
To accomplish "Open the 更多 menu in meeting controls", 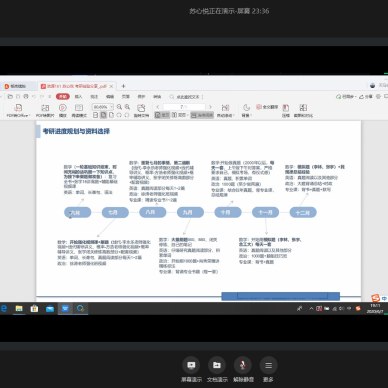I will pos(268,370).
